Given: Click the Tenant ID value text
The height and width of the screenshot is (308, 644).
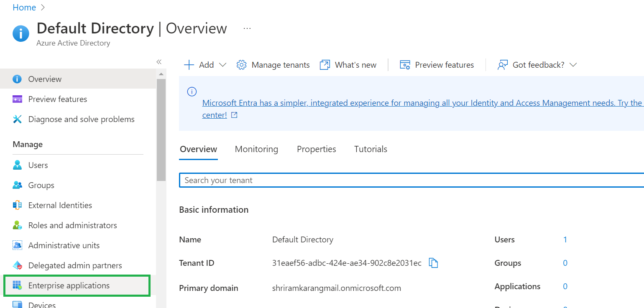Looking at the screenshot, I should (x=347, y=263).
